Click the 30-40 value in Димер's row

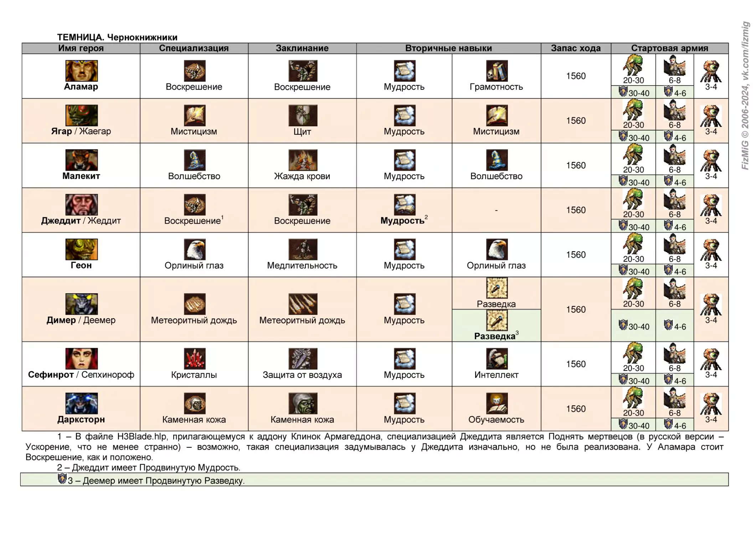point(639,327)
